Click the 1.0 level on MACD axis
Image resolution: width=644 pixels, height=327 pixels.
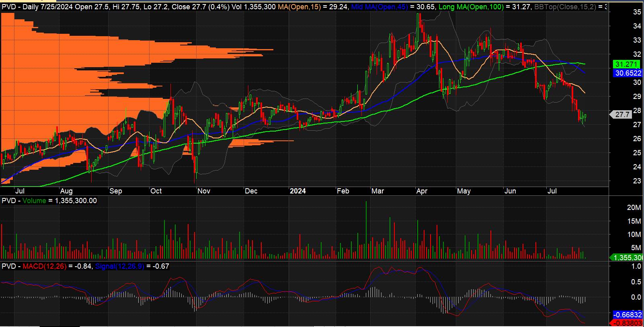[636, 266]
